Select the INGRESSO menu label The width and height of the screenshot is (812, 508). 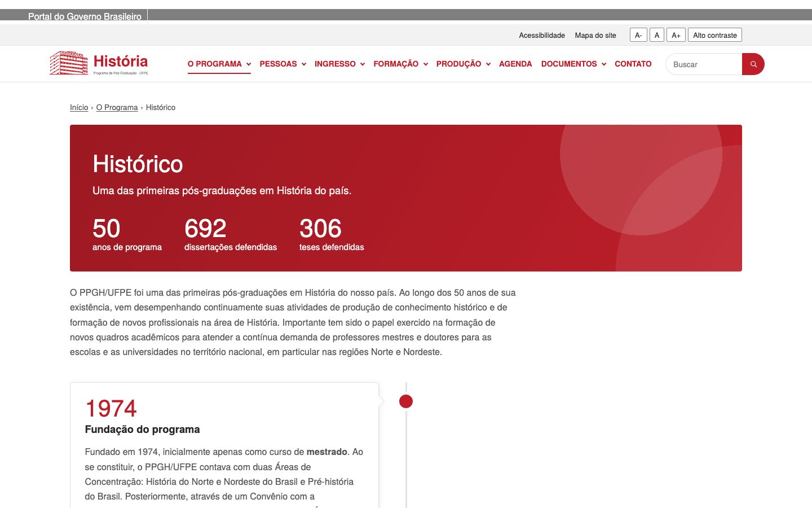335,64
